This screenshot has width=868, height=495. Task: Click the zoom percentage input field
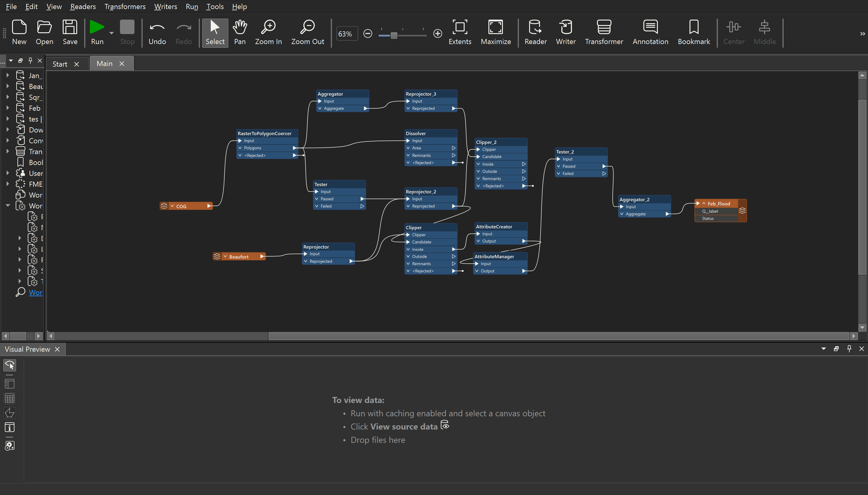coord(346,34)
